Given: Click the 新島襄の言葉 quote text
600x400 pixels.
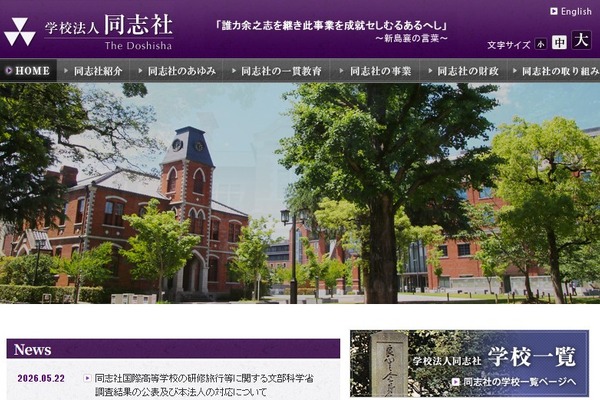Looking at the screenshot, I should pos(411,38).
